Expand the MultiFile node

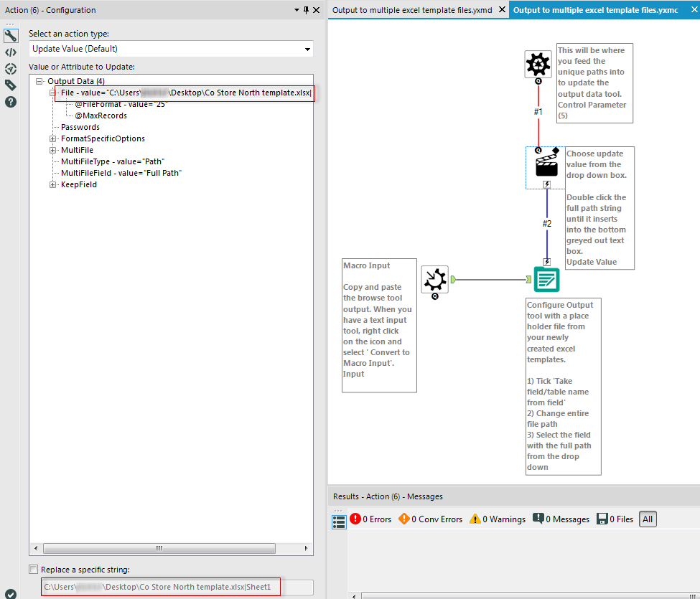point(52,151)
